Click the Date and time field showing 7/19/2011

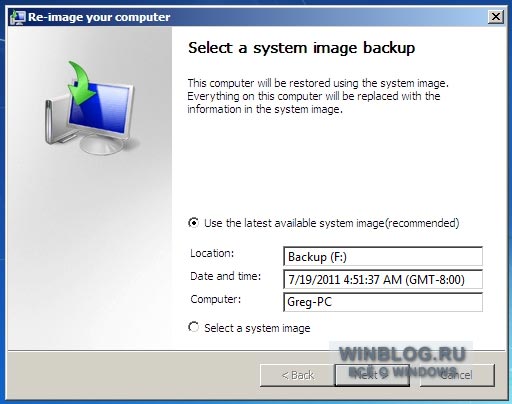383,279
